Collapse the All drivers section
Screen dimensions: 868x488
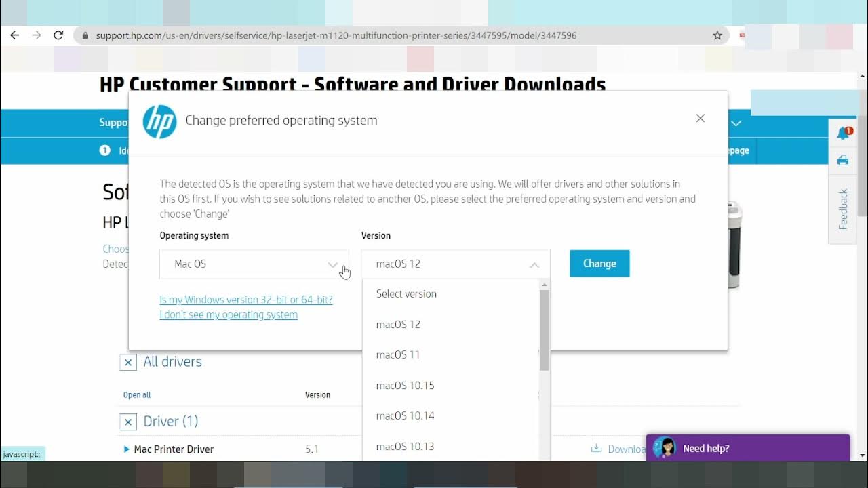128,362
